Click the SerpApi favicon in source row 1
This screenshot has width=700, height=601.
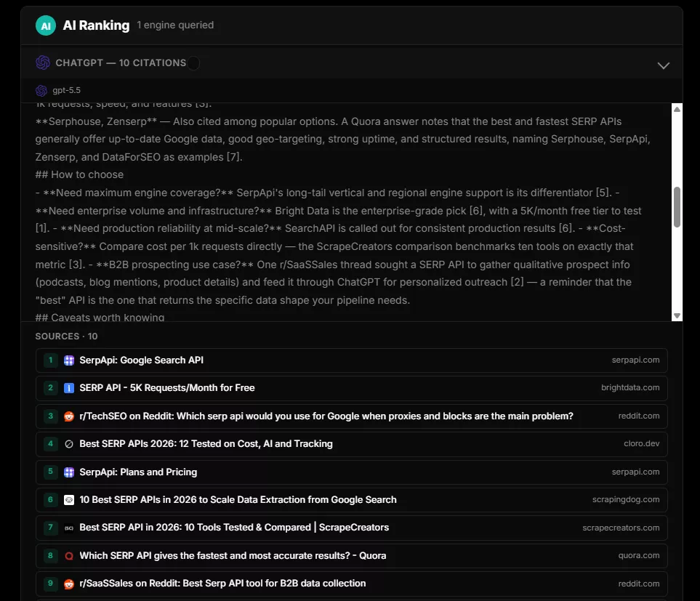coord(69,360)
